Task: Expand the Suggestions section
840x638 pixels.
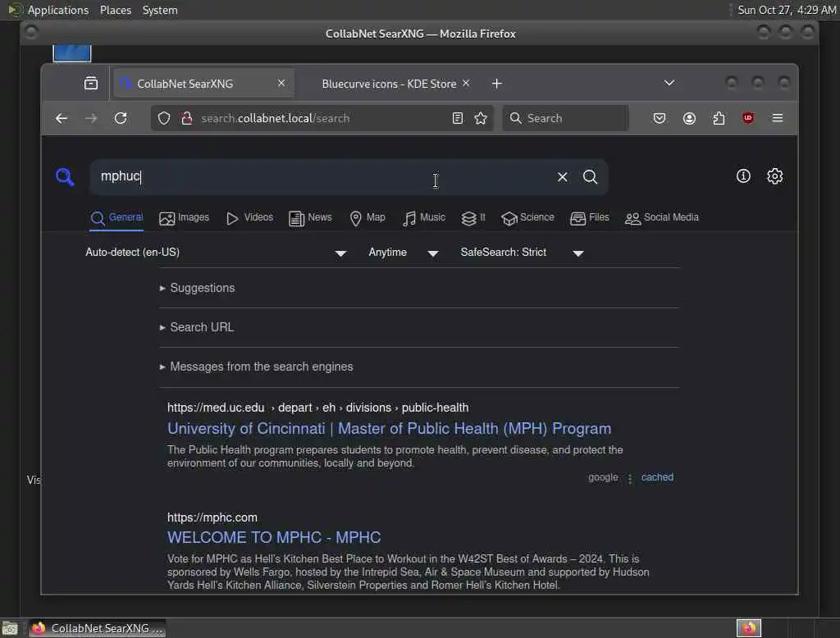Action: pos(197,288)
